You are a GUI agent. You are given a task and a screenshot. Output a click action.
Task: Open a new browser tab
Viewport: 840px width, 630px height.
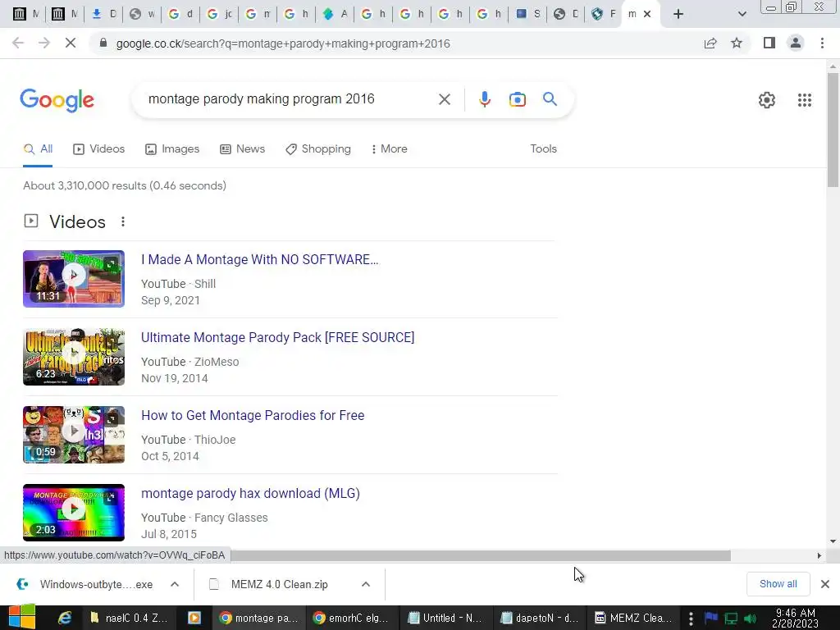coord(678,15)
